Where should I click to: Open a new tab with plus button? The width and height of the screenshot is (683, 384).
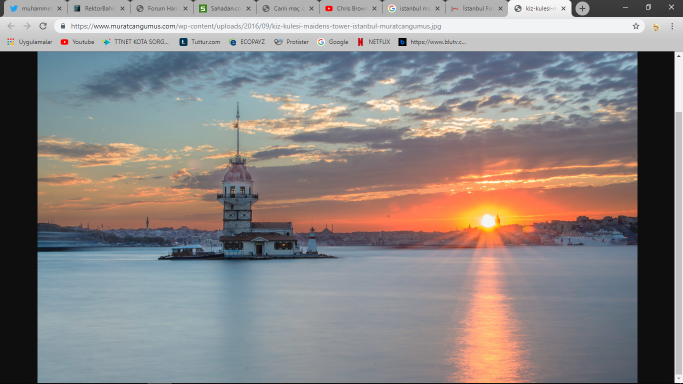pos(582,8)
